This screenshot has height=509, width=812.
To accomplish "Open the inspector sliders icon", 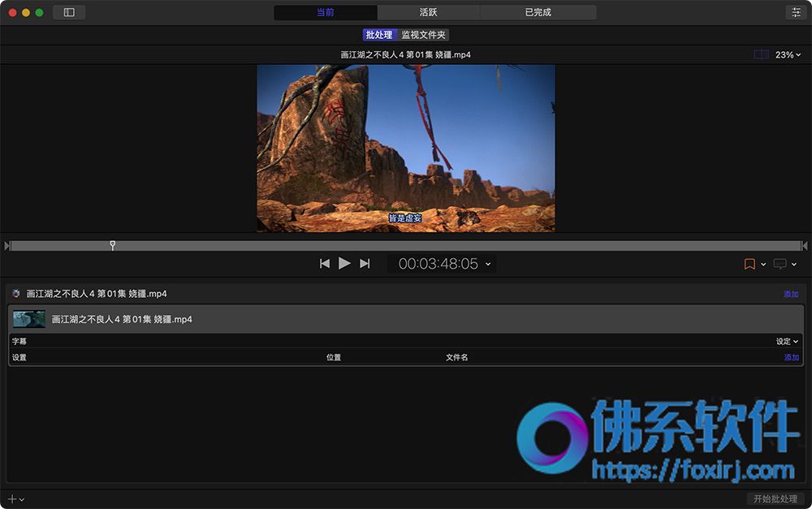I will coord(796,12).
